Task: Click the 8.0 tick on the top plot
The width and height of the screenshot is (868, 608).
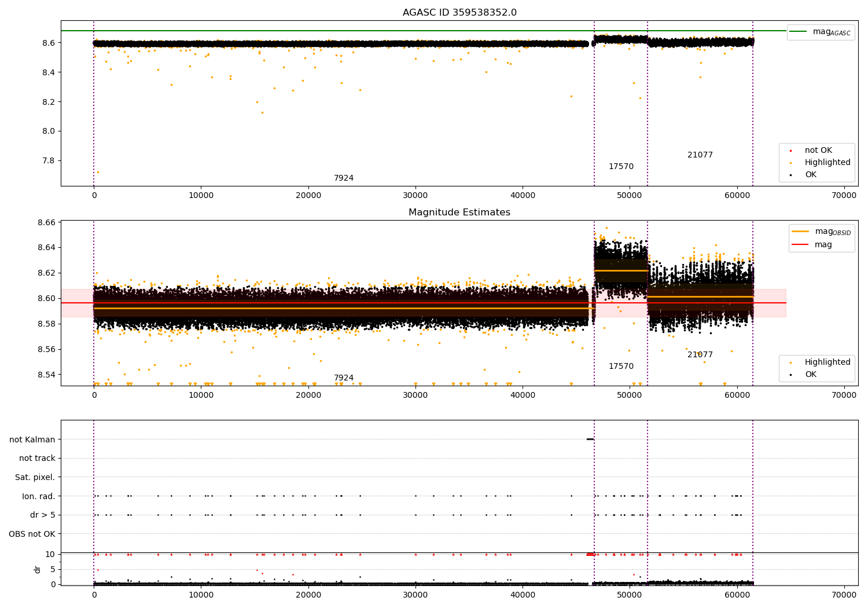Action: 49,131
